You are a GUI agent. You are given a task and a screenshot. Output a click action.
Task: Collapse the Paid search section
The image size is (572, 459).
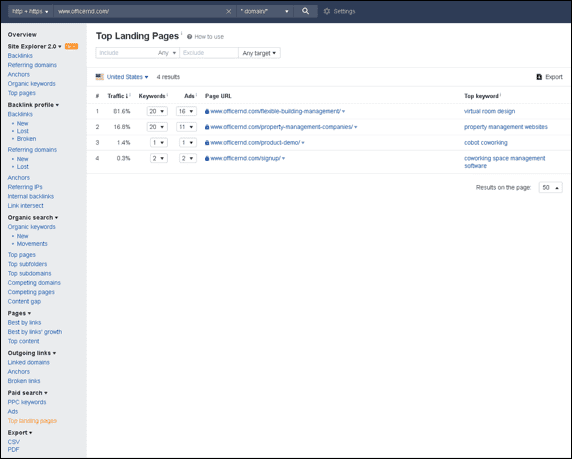pos(27,393)
